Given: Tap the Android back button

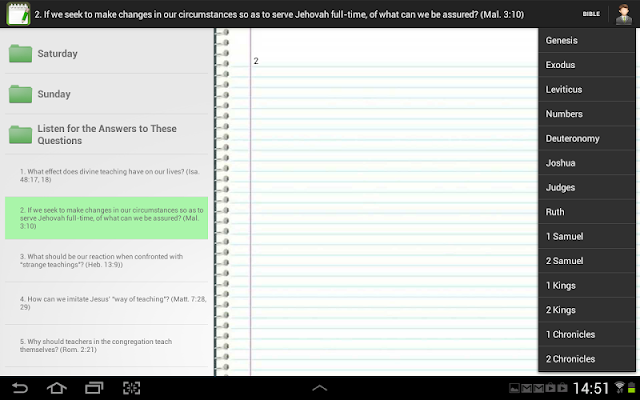Looking at the screenshot, I should tap(19, 388).
